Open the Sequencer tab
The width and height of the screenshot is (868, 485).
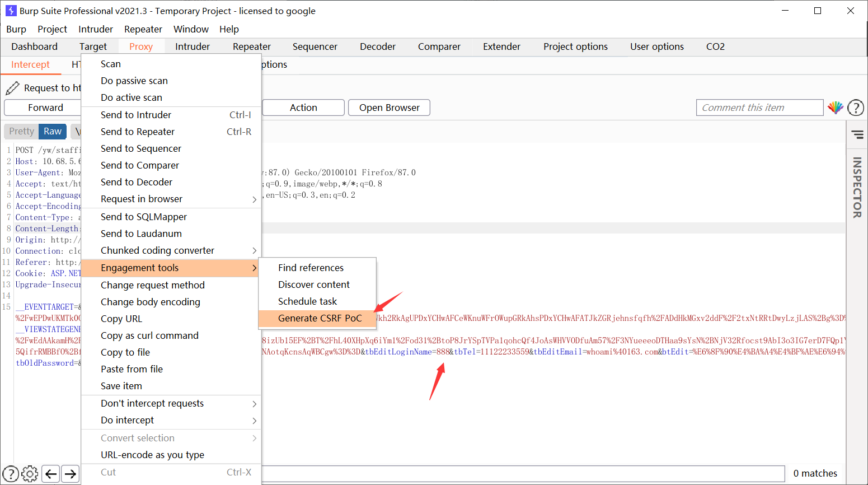(315, 46)
